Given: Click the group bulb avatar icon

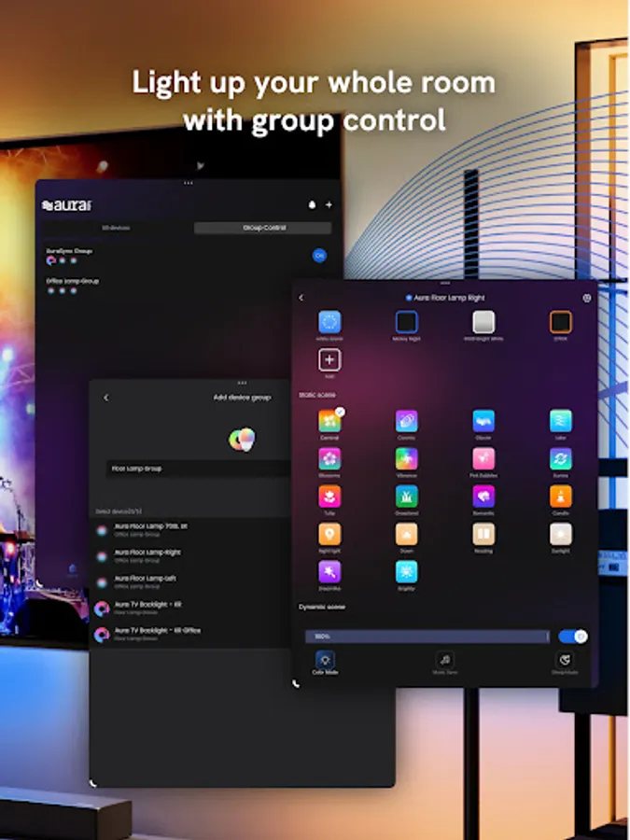Looking at the screenshot, I should point(242,440).
